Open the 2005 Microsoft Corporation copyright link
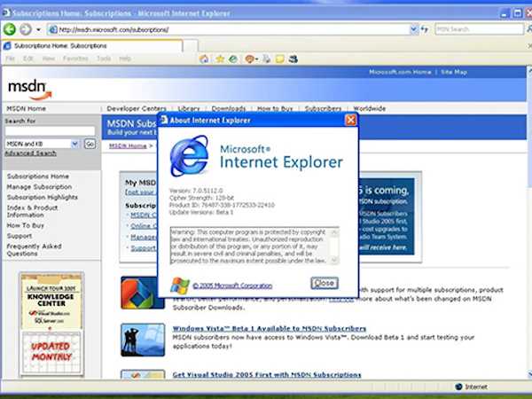The image size is (532, 399). (x=232, y=286)
